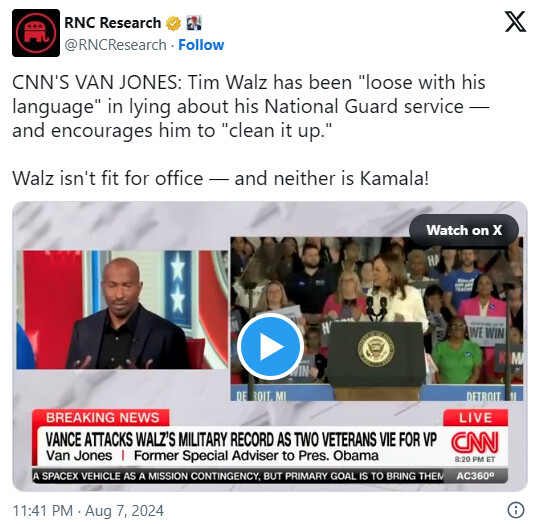Click the BREAKING NEWS banner
The image size is (538, 524).
pyautogui.click(x=101, y=418)
